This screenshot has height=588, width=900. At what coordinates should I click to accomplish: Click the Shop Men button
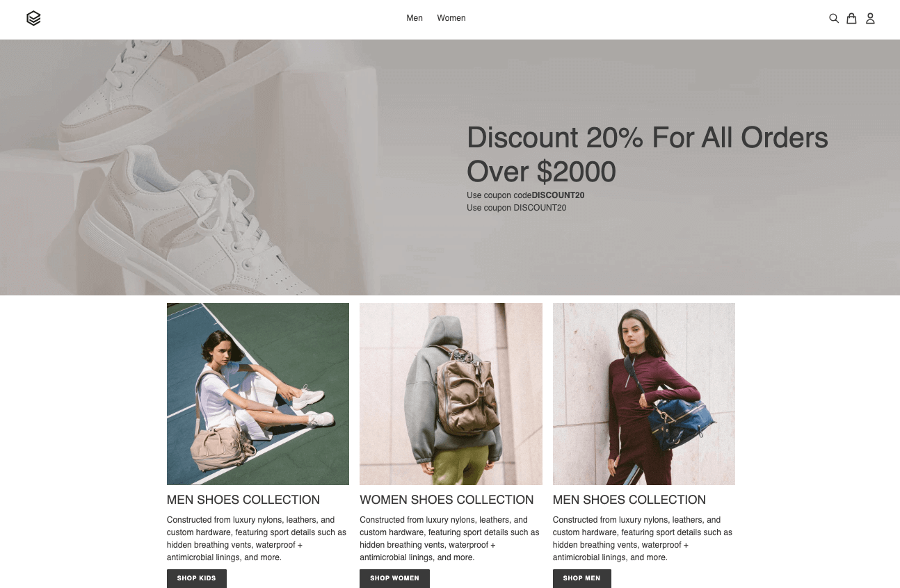pyautogui.click(x=582, y=578)
